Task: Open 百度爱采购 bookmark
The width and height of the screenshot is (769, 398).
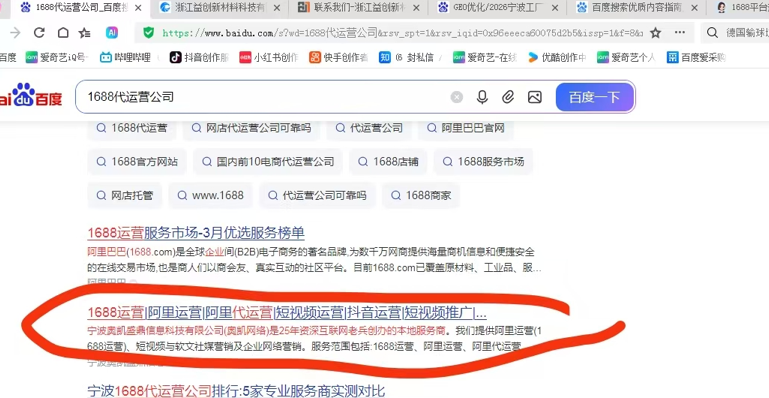Action: coord(696,57)
